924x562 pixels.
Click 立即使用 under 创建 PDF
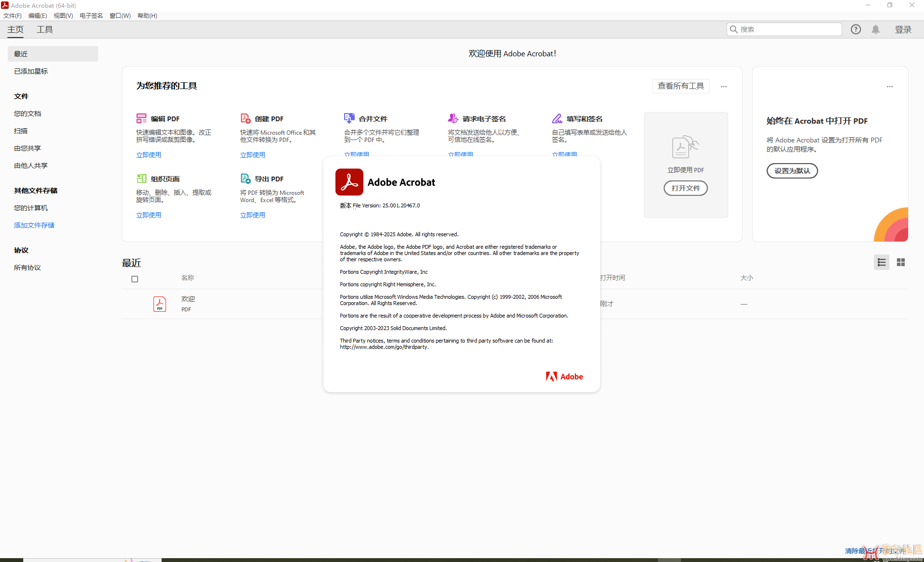tap(253, 155)
